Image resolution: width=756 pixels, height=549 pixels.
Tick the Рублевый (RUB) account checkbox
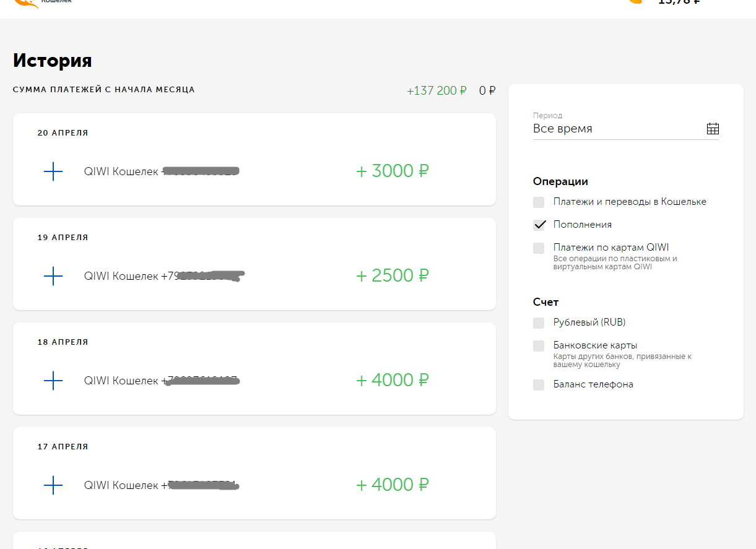539,322
